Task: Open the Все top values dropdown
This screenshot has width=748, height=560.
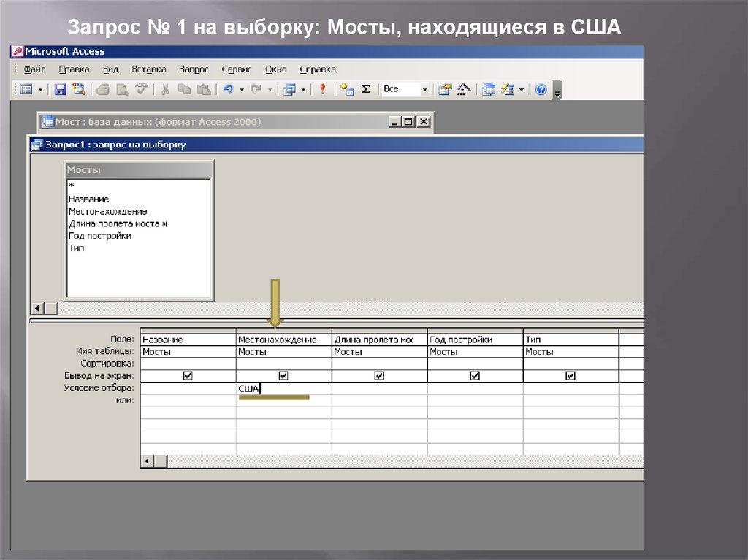Action: point(424,89)
